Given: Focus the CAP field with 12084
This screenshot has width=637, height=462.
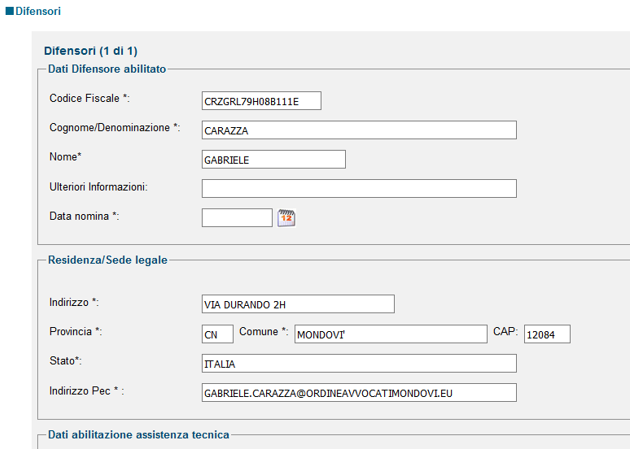Looking at the screenshot, I should click(547, 334).
